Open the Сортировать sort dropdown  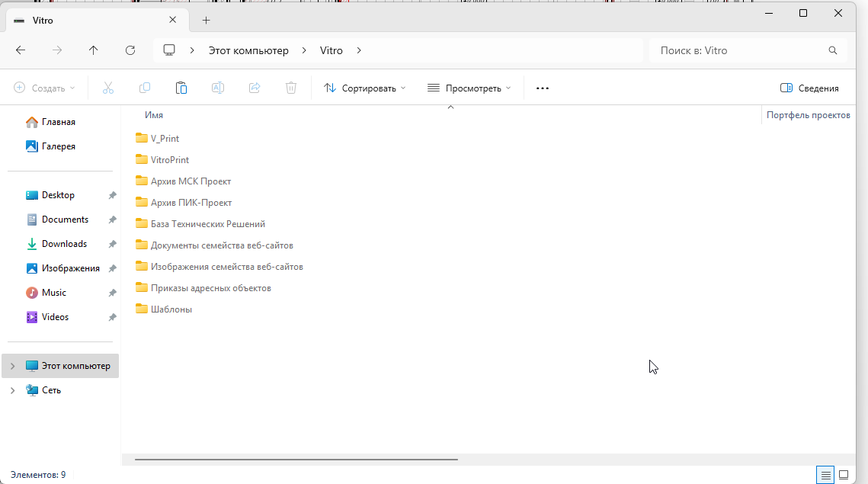pos(365,88)
